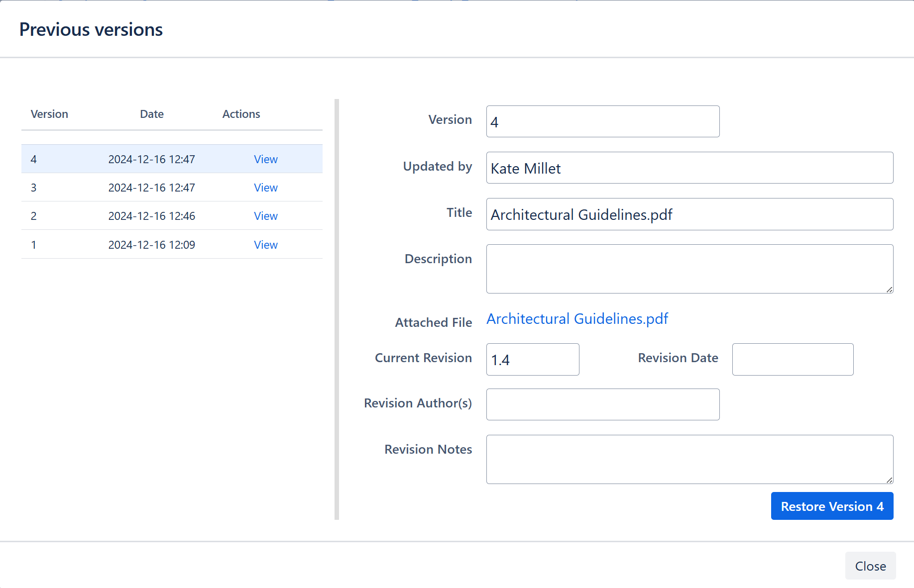Focus the Revision Author(s) field

[x=602, y=404]
